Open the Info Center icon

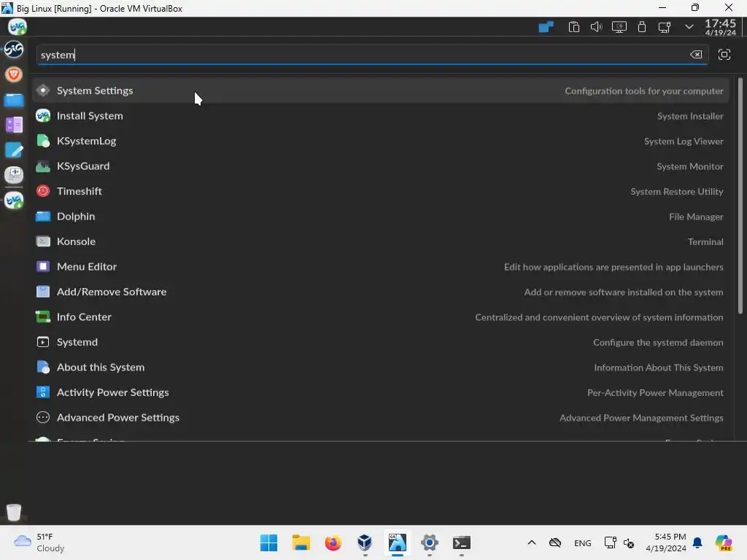coord(43,317)
